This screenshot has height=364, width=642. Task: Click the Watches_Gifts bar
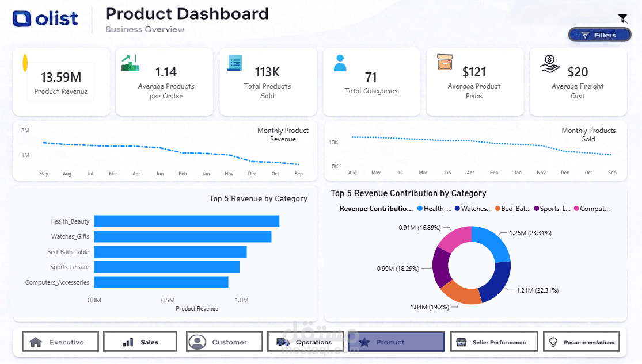point(183,236)
